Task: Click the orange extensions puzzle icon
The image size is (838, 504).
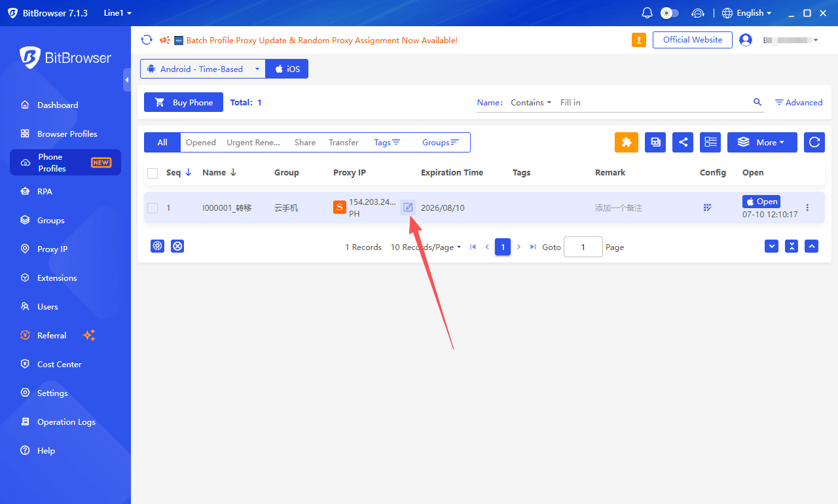Action: pos(626,142)
